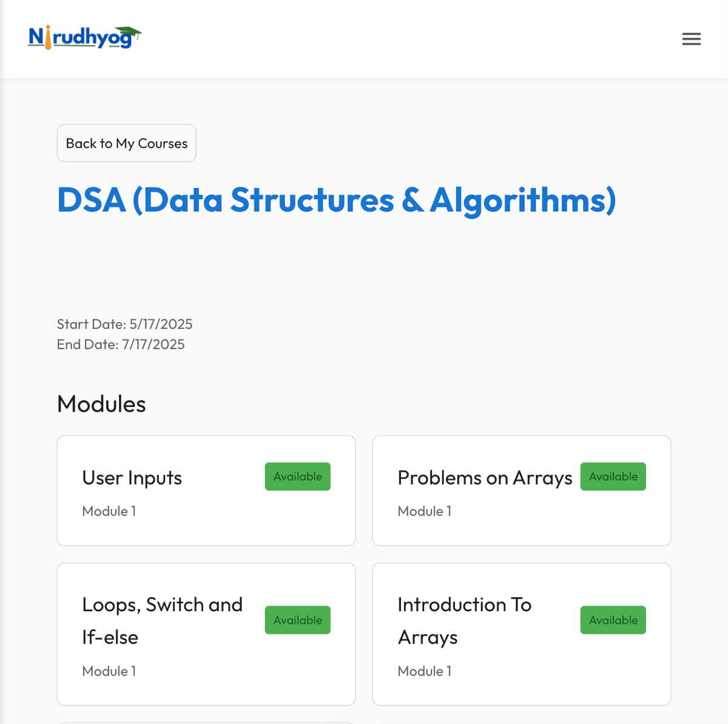Go back to My Courses

pos(126,144)
